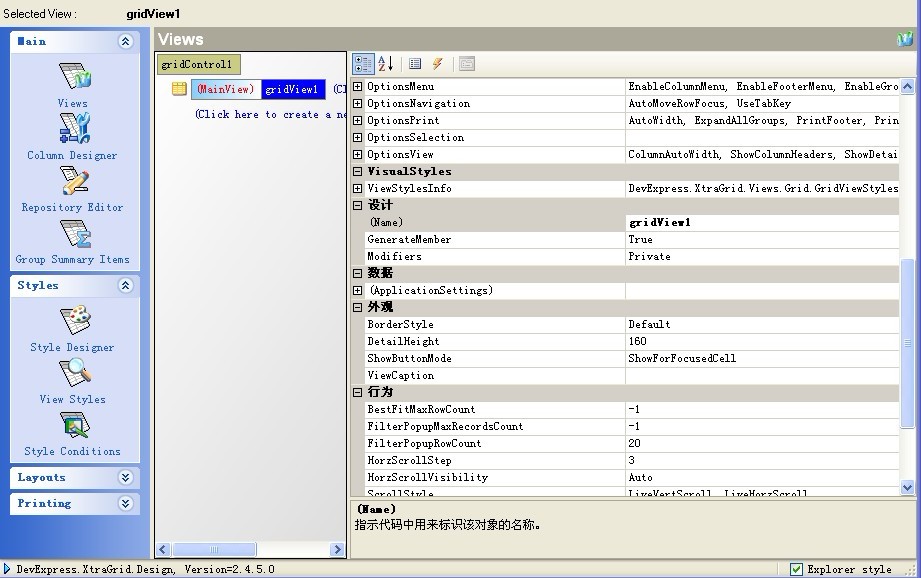This screenshot has height=578, width=921.
Task: Click the ViewStylesInfo value DevExpress.XtraGrid text
Action: point(763,189)
